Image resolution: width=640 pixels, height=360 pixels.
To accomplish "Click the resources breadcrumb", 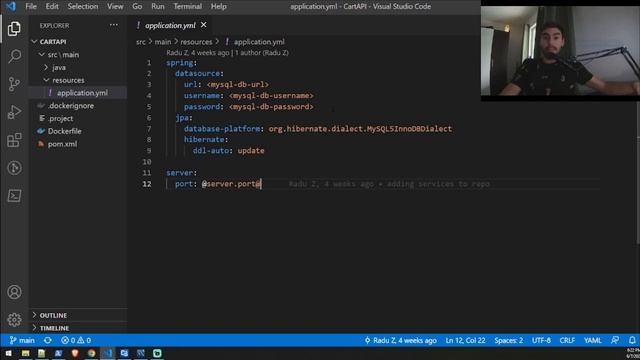I will pos(196,42).
